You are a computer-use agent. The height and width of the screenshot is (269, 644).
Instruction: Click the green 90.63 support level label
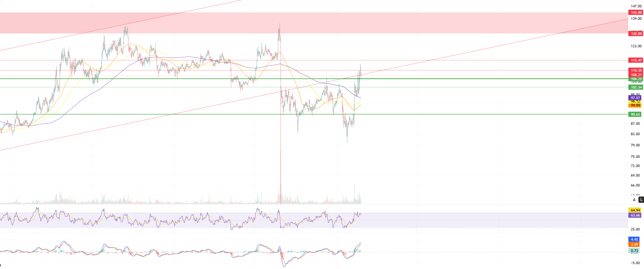pos(635,114)
